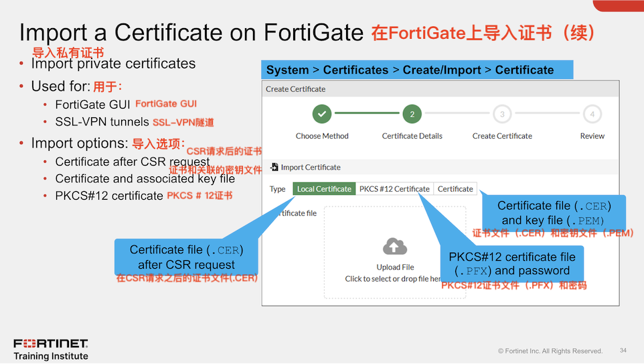This screenshot has width=644, height=364.
Task: Click 'Certificate file (.CER) and key file (.PEM)' callout
Action: click(x=554, y=213)
